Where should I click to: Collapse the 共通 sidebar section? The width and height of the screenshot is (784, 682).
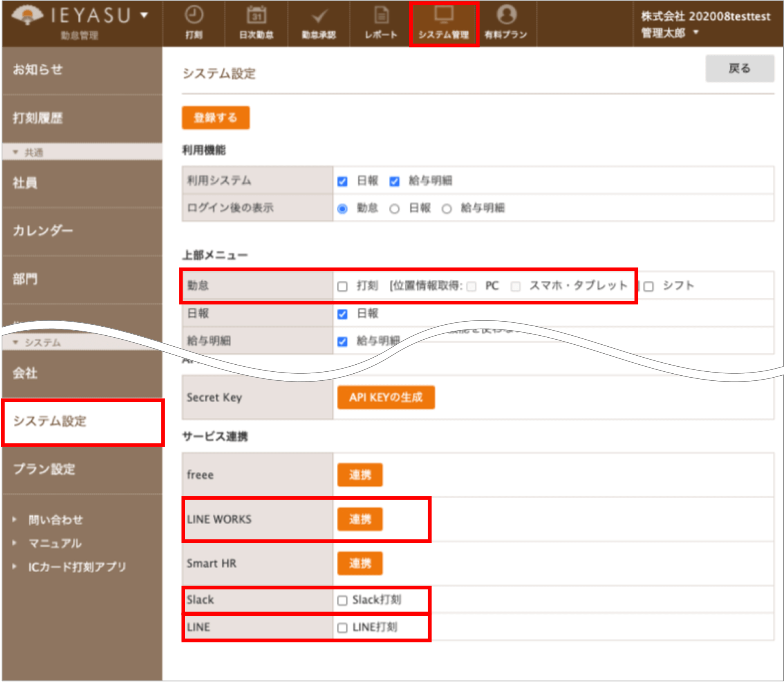15,152
